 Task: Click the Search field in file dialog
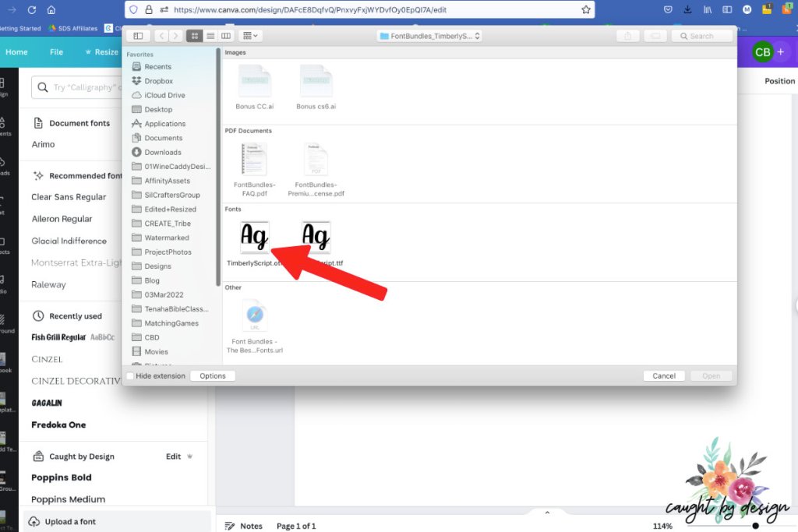point(702,36)
